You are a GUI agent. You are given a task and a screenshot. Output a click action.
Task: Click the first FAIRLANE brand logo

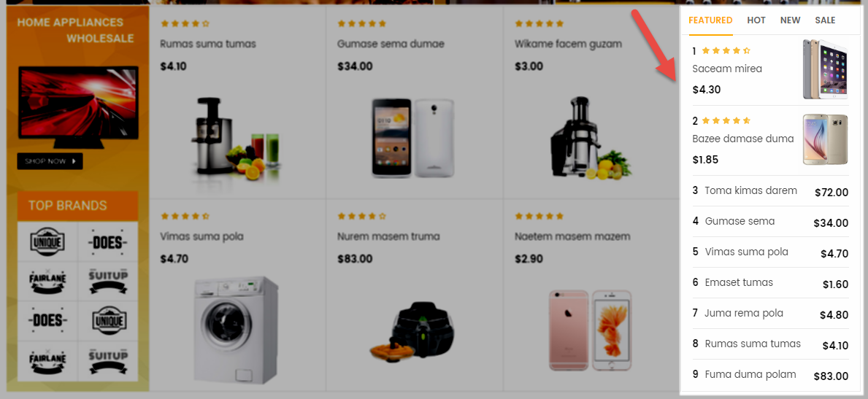coord(47,282)
